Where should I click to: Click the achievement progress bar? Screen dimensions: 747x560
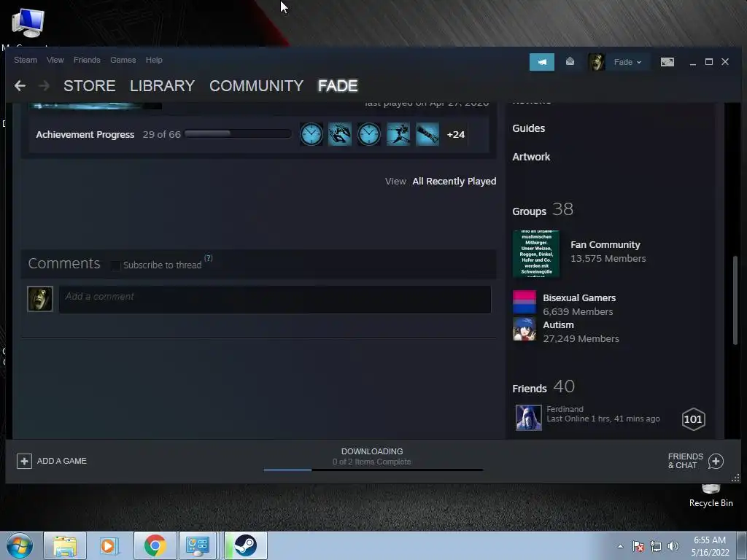click(x=238, y=134)
